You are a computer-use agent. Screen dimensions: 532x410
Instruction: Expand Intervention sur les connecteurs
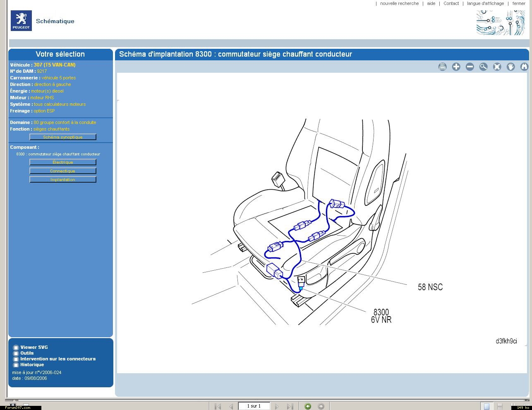(x=58, y=359)
